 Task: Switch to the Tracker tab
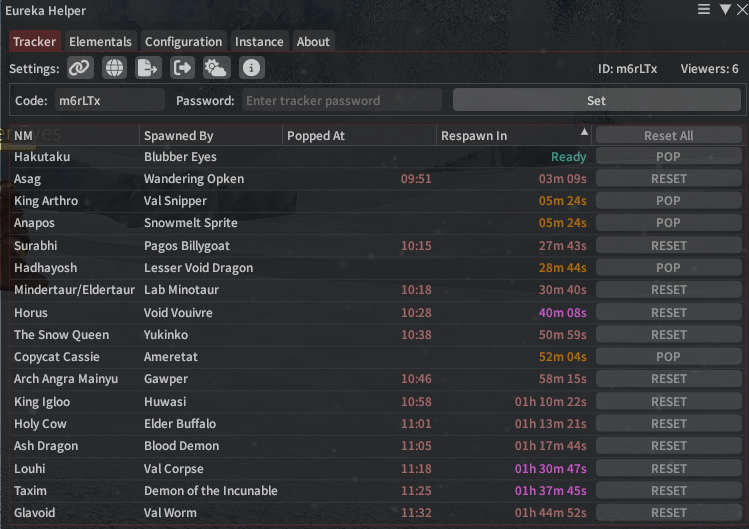(x=34, y=42)
